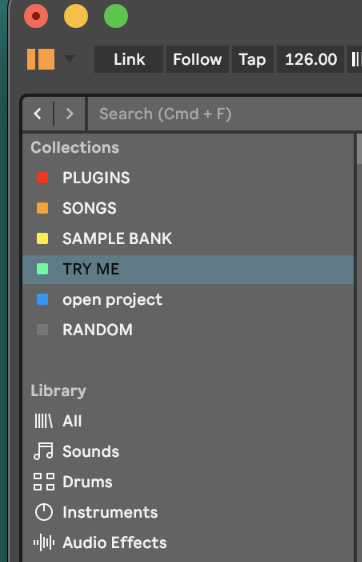The width and height of the screenshot is (362, 562).
Task: Toggle Follow tempo button
Action: [x=197, y=59]
